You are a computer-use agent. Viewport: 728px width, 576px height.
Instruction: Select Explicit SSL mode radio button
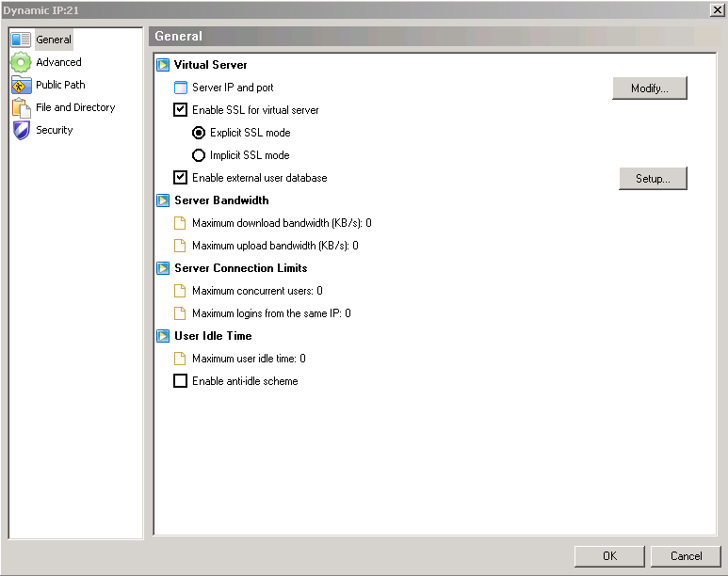click(199, 133)
